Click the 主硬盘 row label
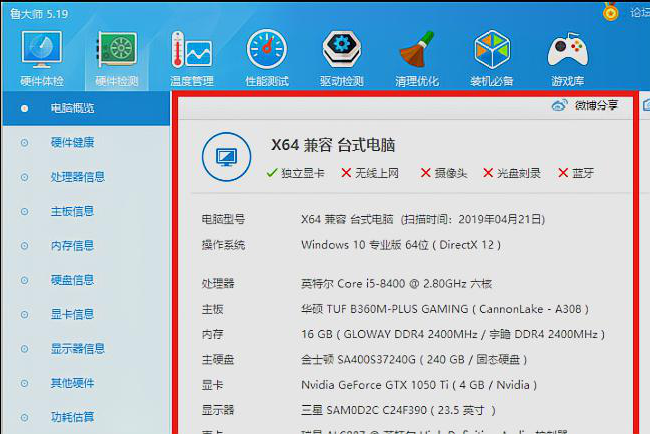The image size is (650, 434). tap(218, 359)
